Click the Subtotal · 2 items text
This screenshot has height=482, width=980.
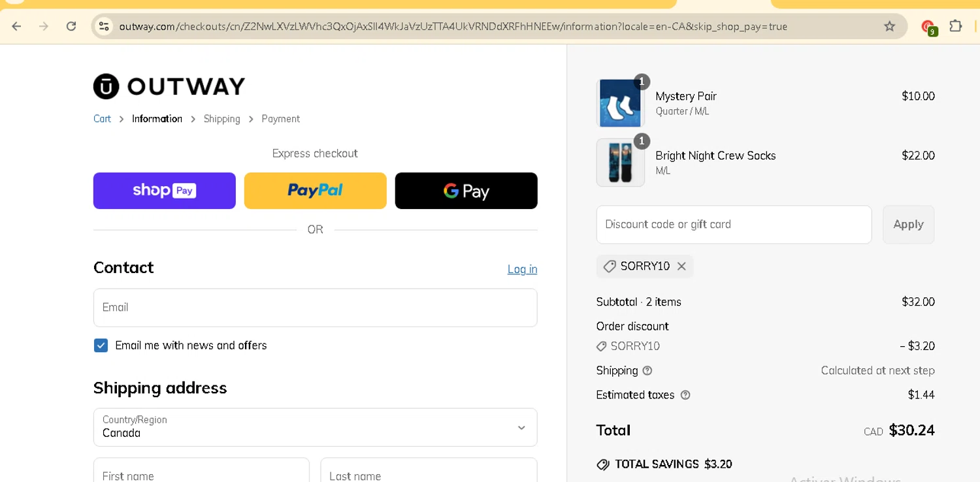(638, 302)
